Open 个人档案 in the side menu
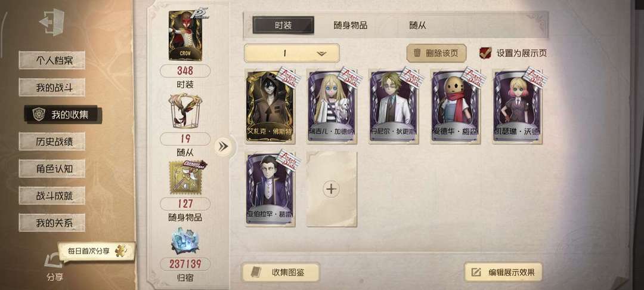Image resolution: width=644 pixels, height=290 pixels. (x=52, y=60)
